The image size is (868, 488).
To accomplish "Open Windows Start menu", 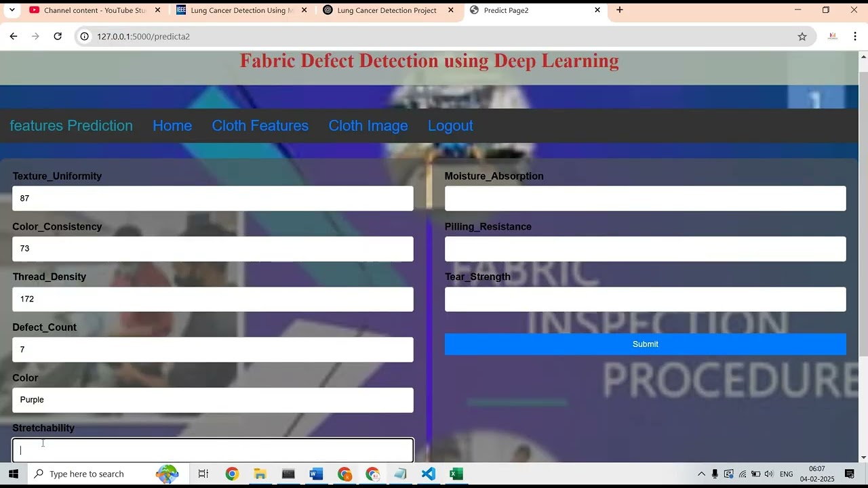I will tap(14, 474).
